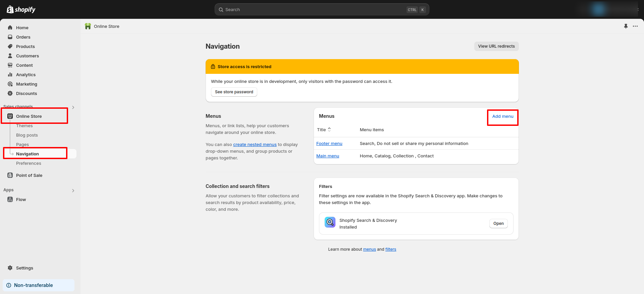Click the Flow app icon

[10, 199]
